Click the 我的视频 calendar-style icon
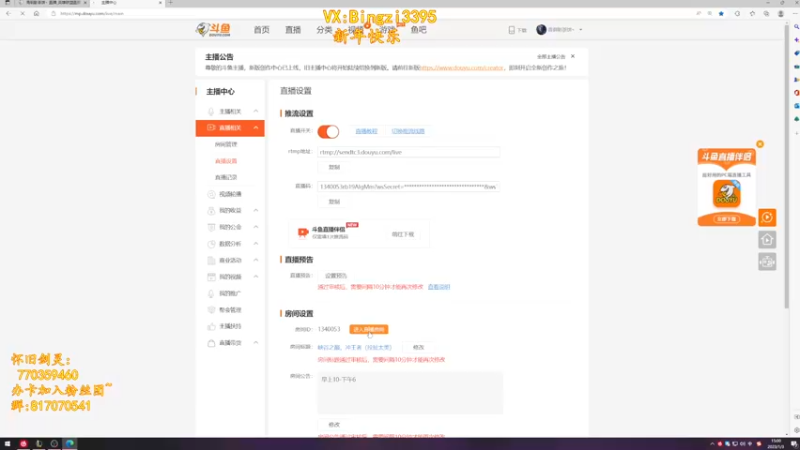 click(x=211, y=277)
